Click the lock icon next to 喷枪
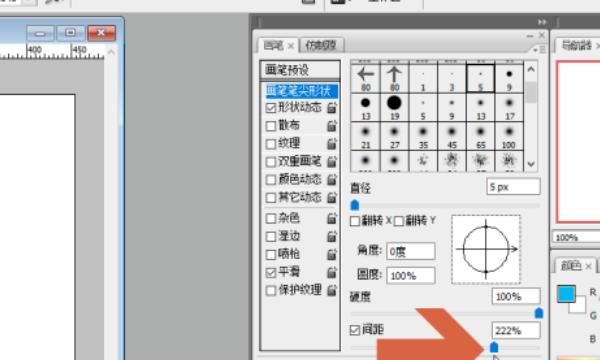 (x=332, y=254)
